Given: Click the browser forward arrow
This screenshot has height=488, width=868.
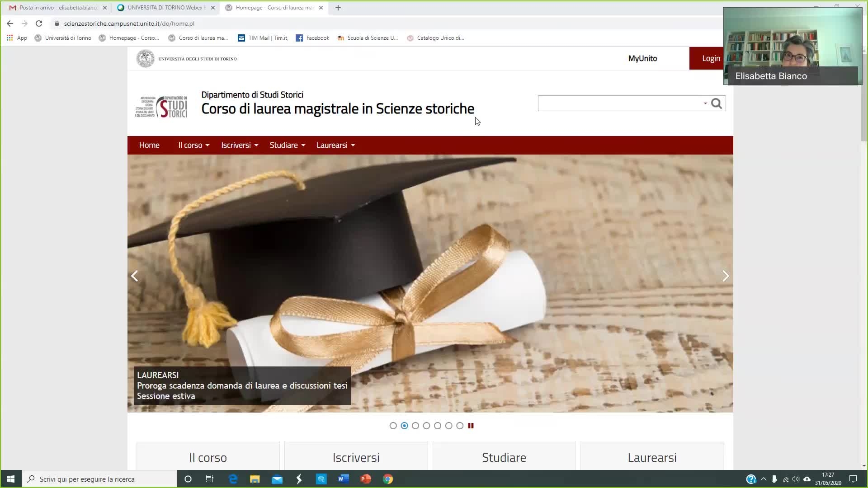Looking at the screenshot, I should (x=24, y=23).
